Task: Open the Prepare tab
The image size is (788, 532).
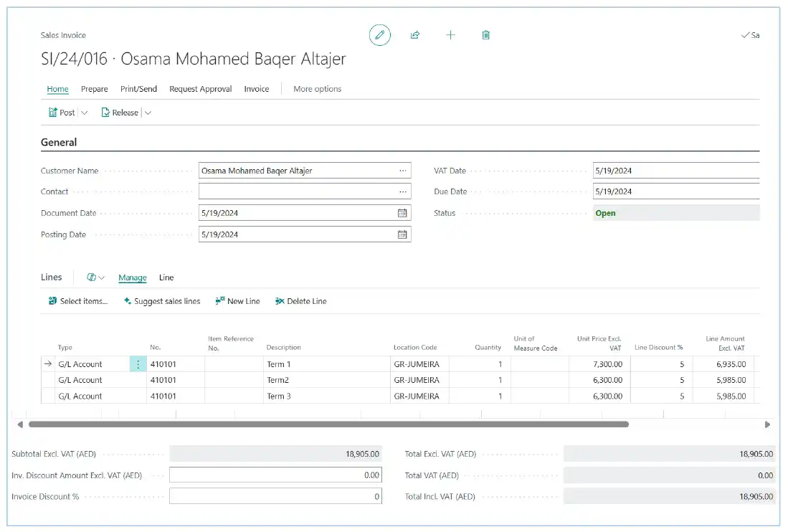Action: (95, 89)
